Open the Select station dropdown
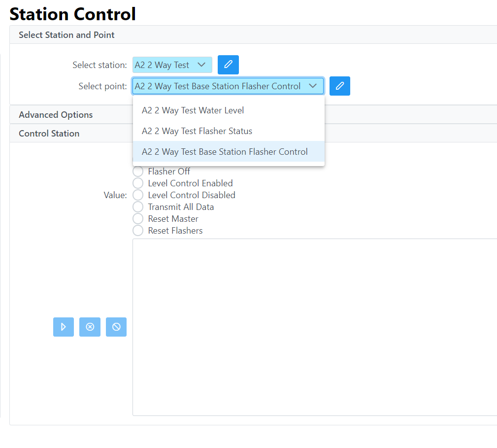 pyautogui.click(x=172, y=65)
